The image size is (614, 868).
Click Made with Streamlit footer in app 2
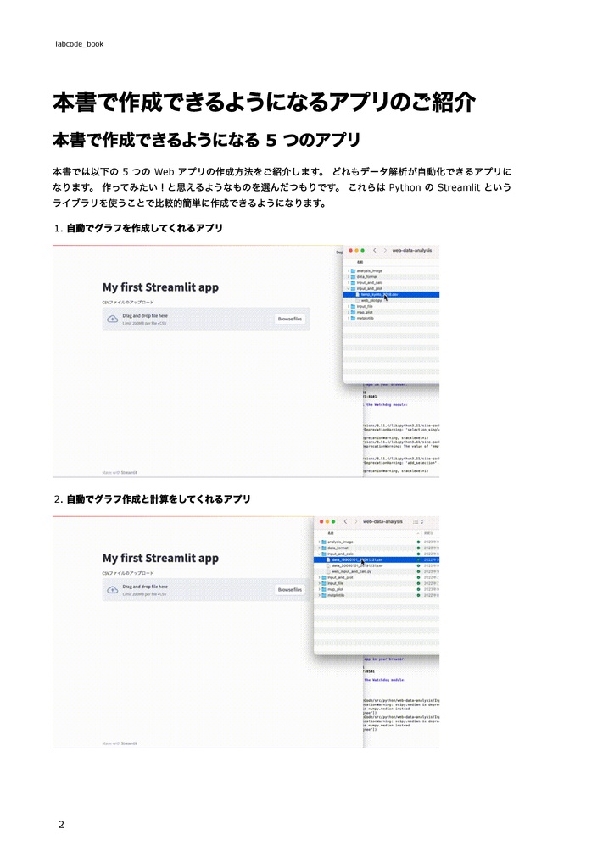(120, 743)
